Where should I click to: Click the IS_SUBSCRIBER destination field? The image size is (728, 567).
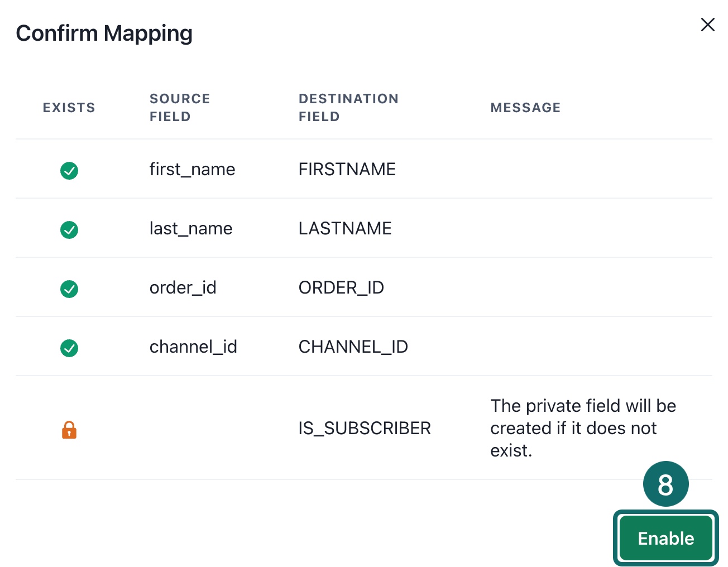click(x=365, y=429)
